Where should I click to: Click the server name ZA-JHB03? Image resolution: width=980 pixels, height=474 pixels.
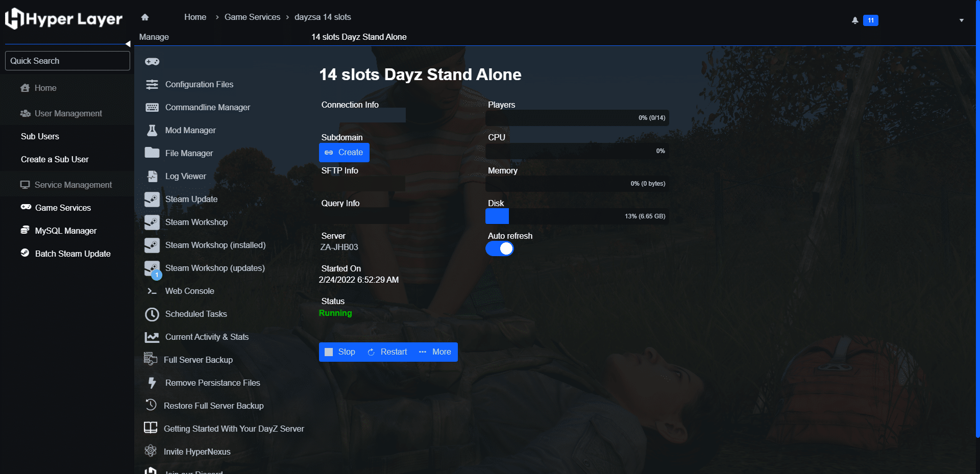(x=339, y=247)
